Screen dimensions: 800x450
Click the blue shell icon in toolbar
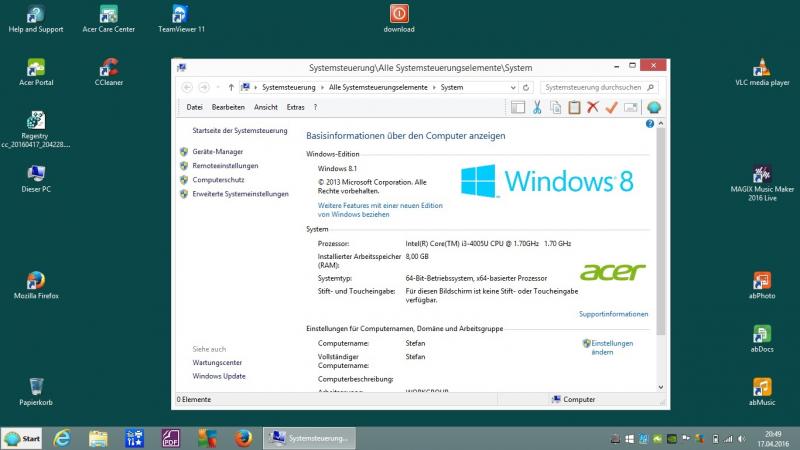coord(654,107)
